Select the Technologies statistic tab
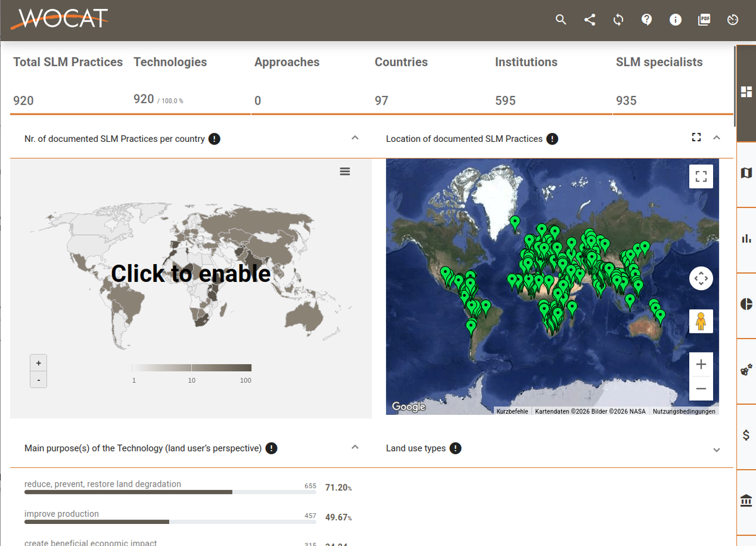Screen dimensions: 756x546 (x=170, y=62)
